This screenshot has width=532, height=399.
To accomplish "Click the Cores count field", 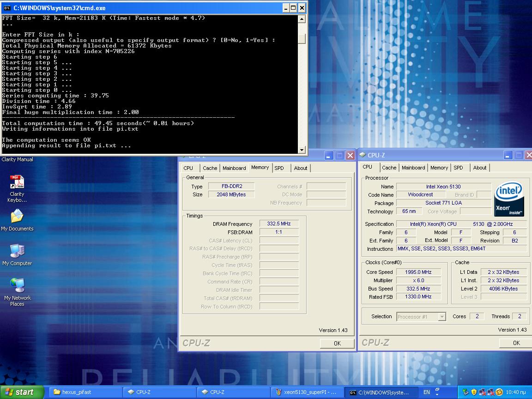I will 477,316.
